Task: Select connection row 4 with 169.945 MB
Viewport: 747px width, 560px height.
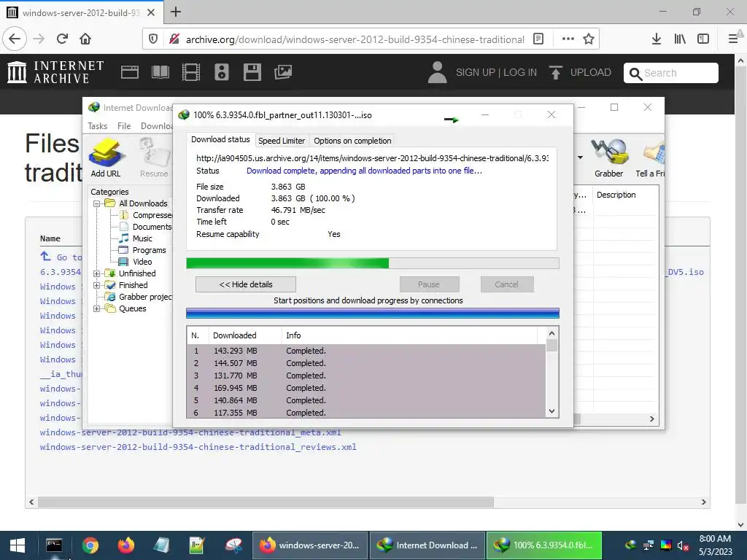Action: [366, 388]
